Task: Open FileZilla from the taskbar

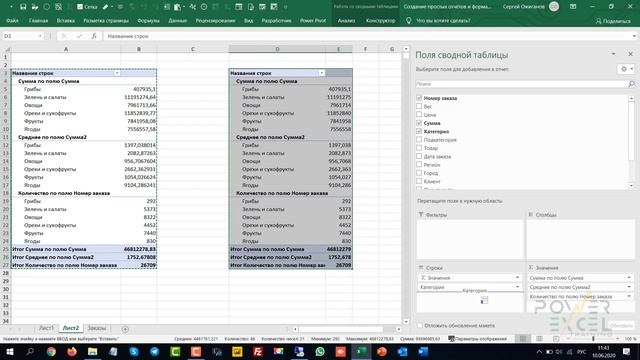Action: point(258,351)
